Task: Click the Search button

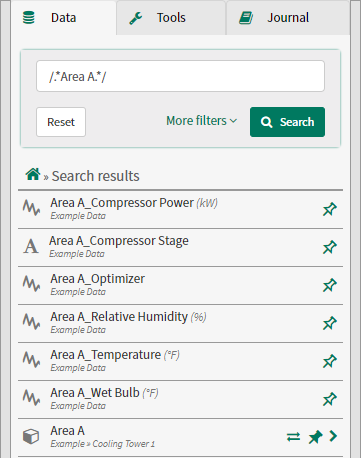Action: click(x=287, y=122)
